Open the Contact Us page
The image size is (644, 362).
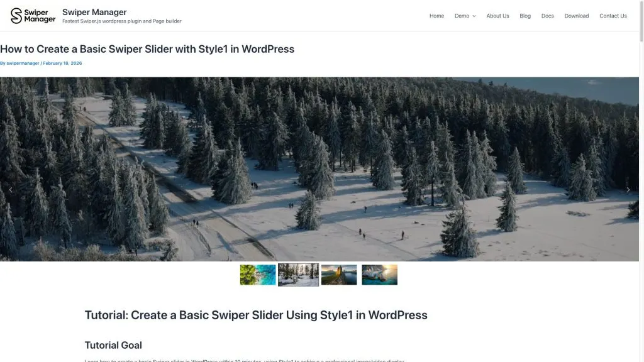click(613, 16)
